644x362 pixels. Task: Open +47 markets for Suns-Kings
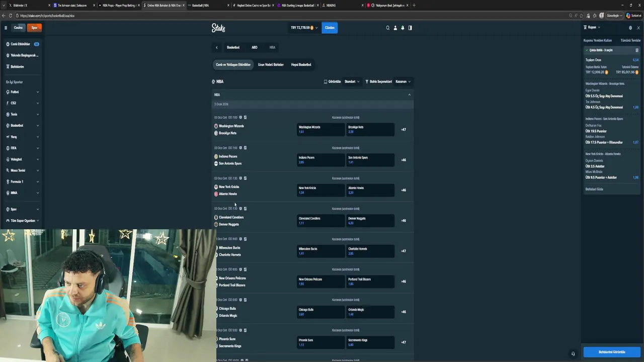[x=404, y=342]
